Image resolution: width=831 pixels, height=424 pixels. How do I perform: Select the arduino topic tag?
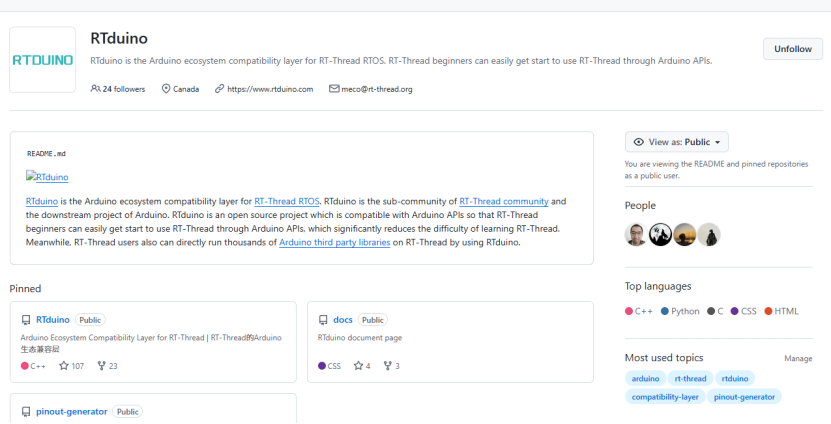coord(645,379)
